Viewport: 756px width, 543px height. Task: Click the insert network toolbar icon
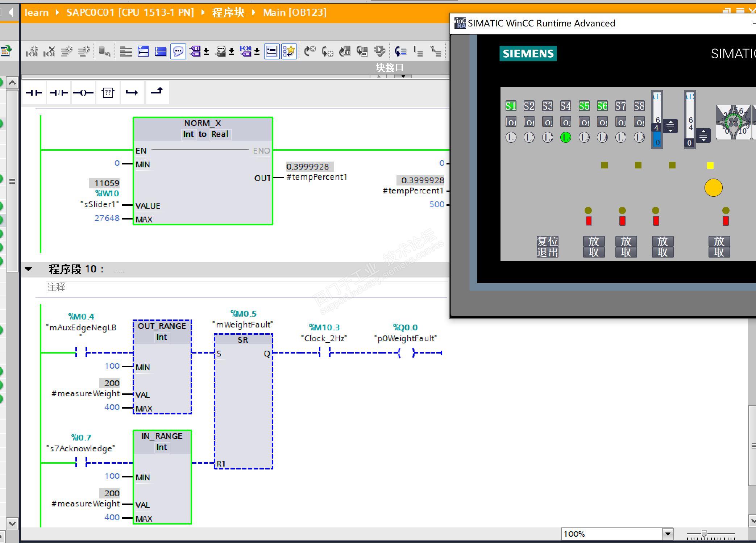pyautogui.click(x=32, y=51)
